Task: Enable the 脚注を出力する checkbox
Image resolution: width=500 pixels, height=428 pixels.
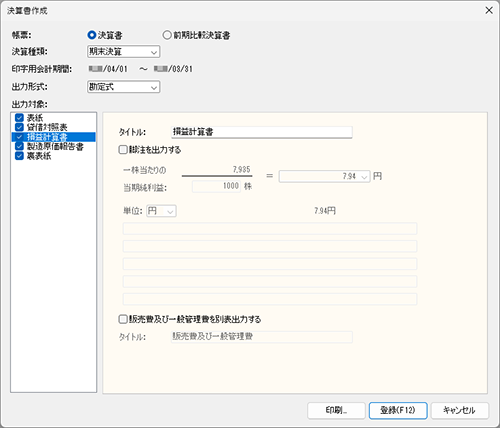Action: coord(123,150)
